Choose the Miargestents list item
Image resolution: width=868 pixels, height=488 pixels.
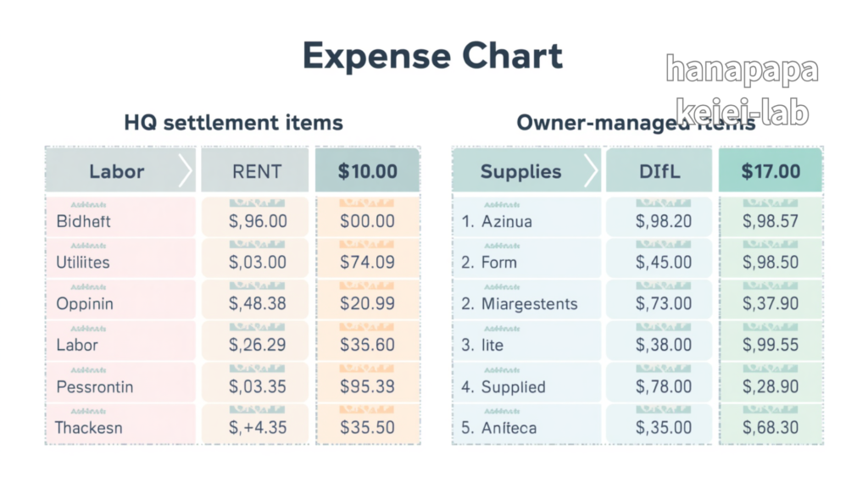[x=529, y=304]
